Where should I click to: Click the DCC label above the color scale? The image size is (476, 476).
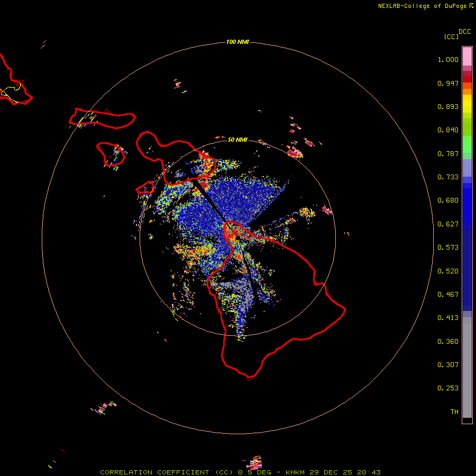465,32
